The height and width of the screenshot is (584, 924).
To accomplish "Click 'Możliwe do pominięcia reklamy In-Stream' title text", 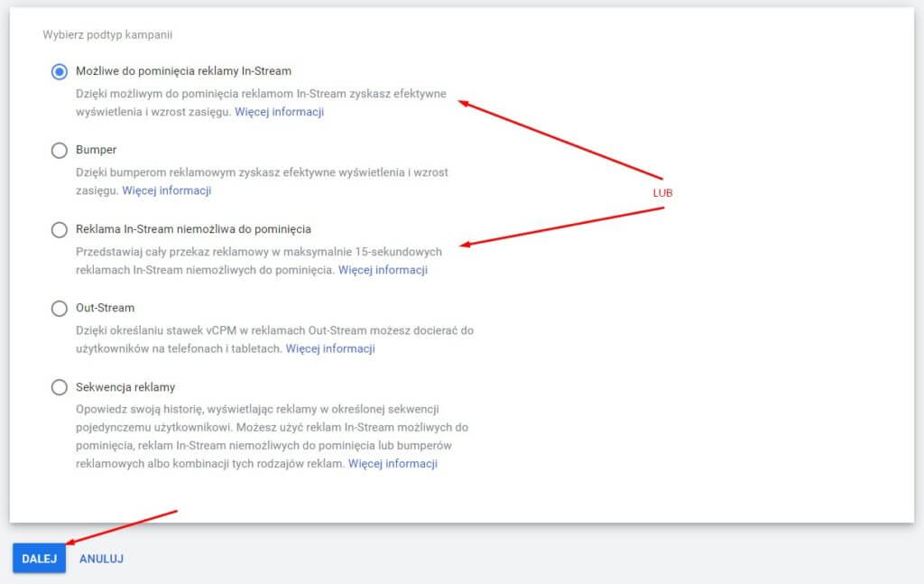I will coord(183,70).
